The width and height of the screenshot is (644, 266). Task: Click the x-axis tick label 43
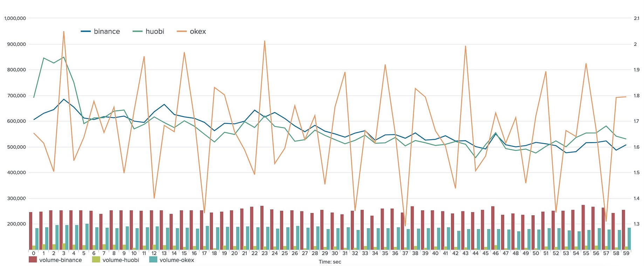pos(465,253)
